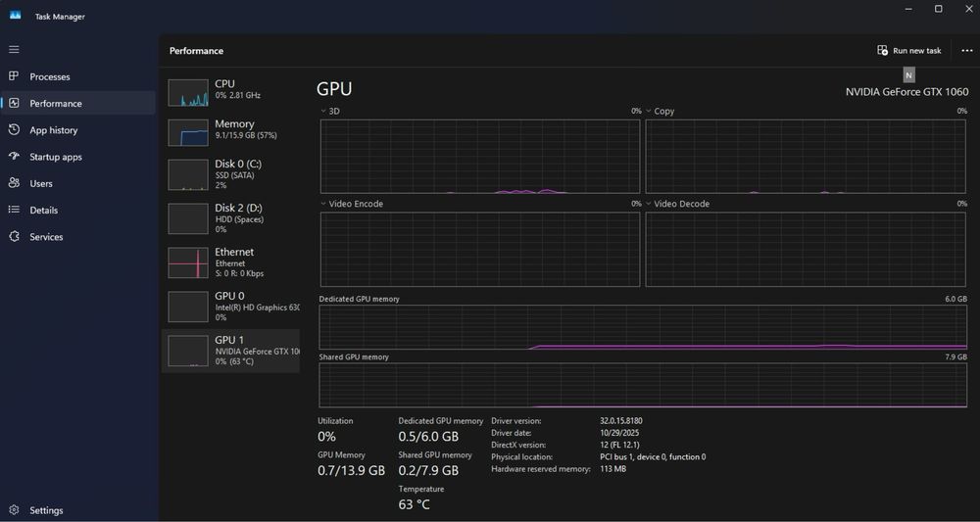Open Settings in the sidebar
This screenshot has width=980, height=522.
[x=78, y=510]
